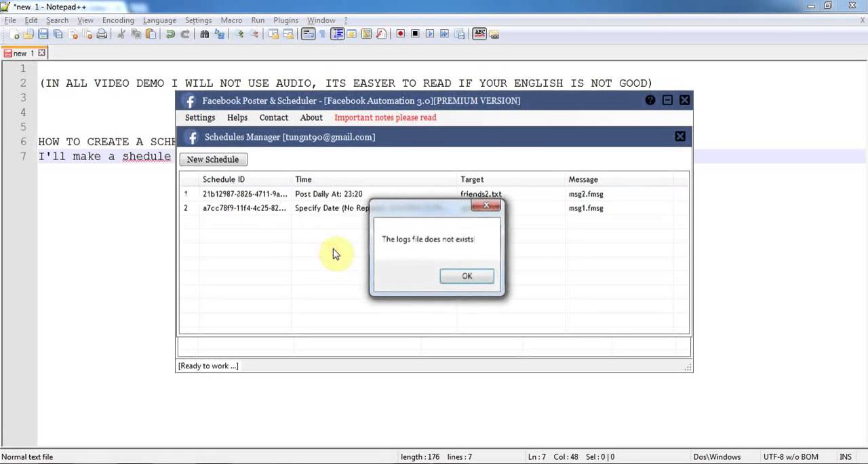This screenshot has height=464, width=868.
Task: Open the Function List toolbar icon
Action: point(381,34)
